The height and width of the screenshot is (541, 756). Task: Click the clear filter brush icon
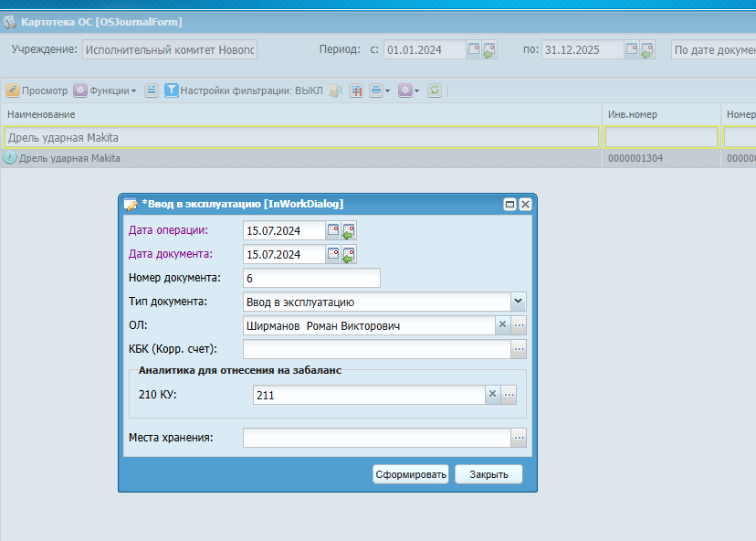336,90
